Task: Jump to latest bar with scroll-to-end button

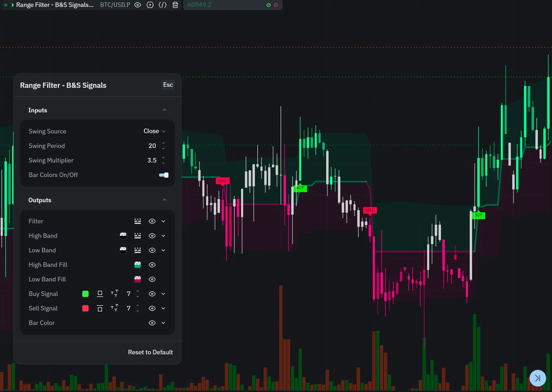Action: click(x=537, y=378)
